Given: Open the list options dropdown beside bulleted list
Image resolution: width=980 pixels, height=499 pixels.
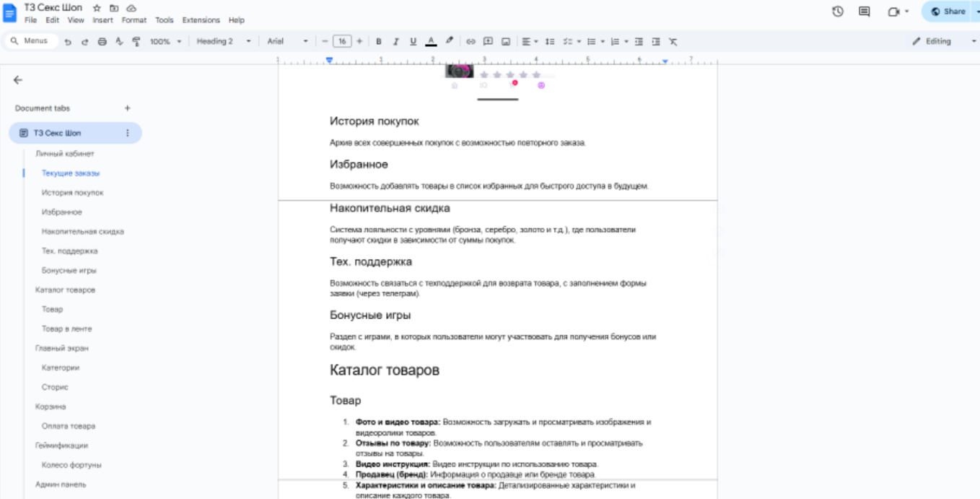Looking at the screenshot, I should pyautogui.click(x=603, y=42).
